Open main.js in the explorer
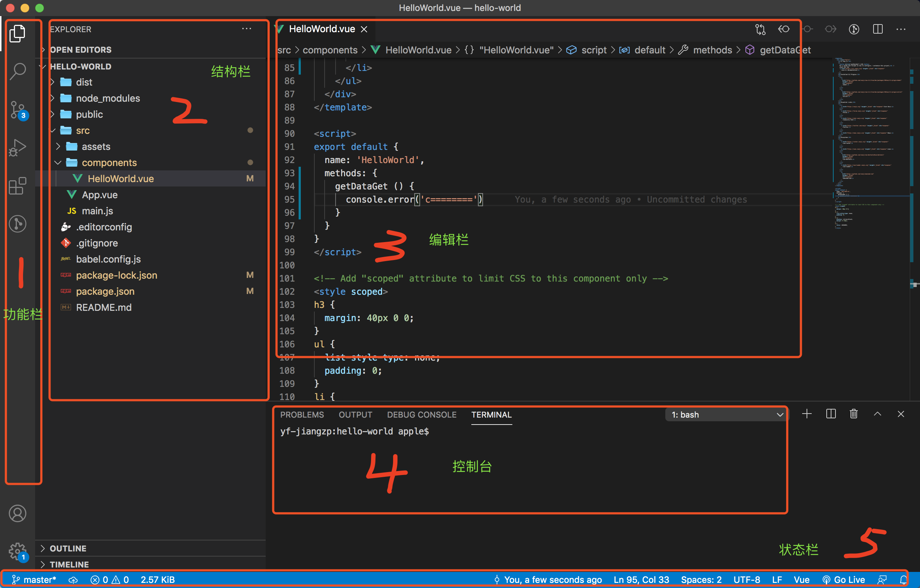The height and width of the screenshot is (588, 920). (x=97, y=211)
